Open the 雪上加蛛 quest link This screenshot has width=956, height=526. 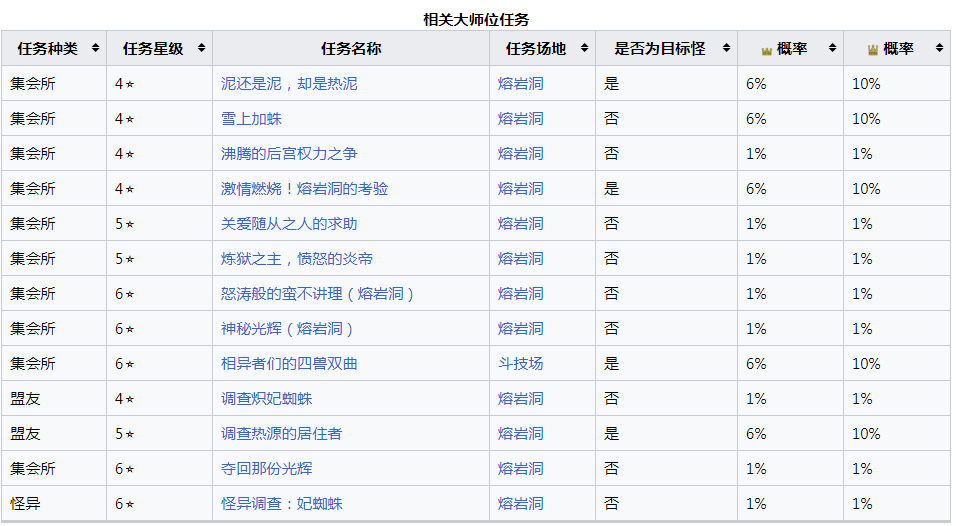pyautogui.click(x=251, y=119)
